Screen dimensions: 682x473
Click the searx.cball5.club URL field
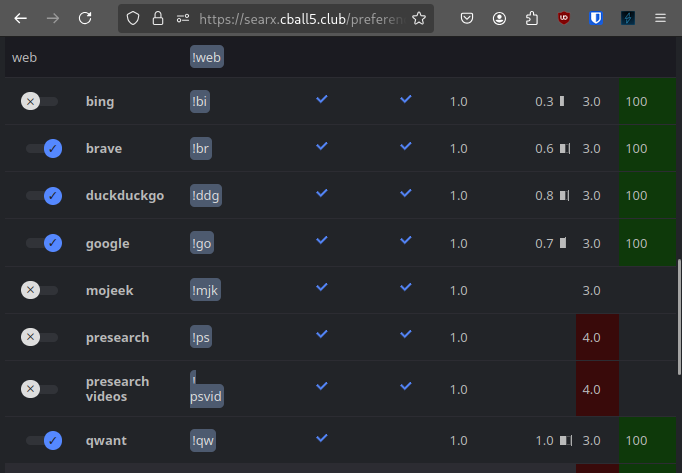(300, 19)
